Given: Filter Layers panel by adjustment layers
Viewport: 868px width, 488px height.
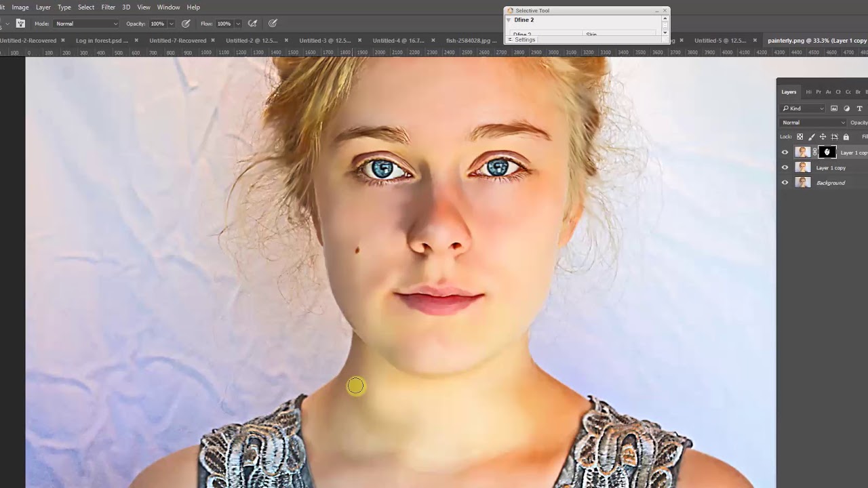Looking at the screenshot, I should point(847,108).
